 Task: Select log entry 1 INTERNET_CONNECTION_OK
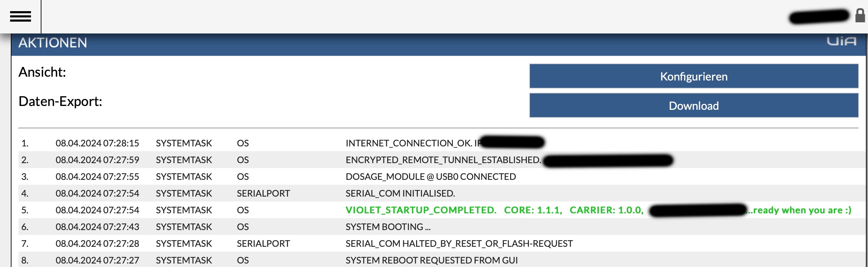pyautogui.click(x=442, y=143)
